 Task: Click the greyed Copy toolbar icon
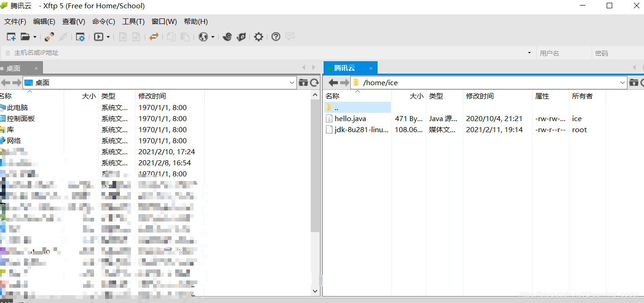171,37
